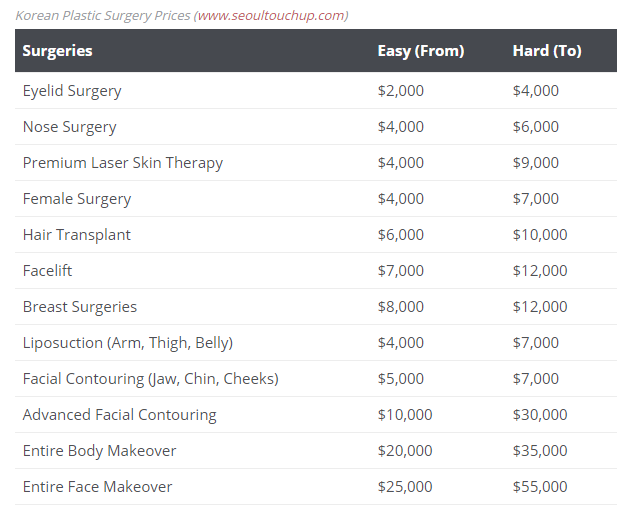Click the Entire Face Makeover label

(x=97, y=487)
